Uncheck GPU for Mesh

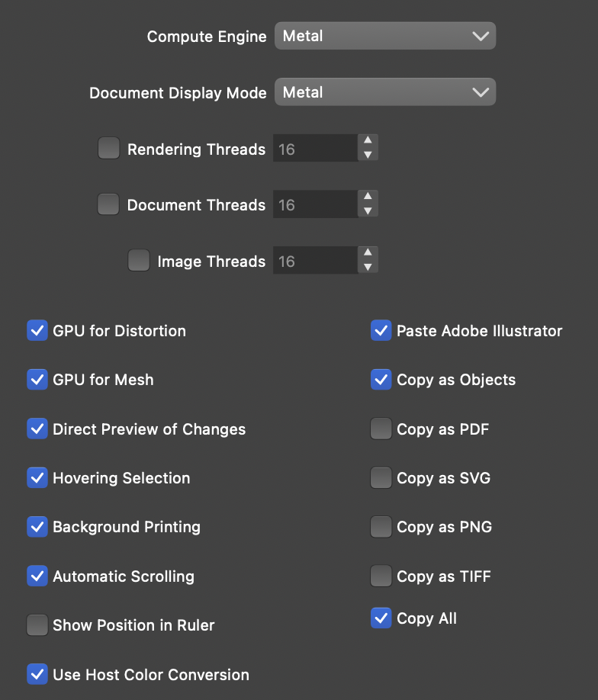tap(37, 379)
